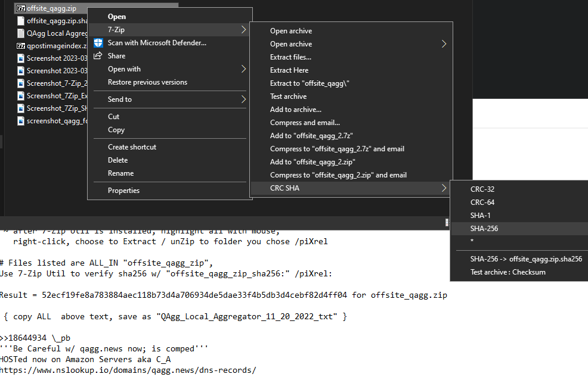
Task: Choose Add to "offsite_qagg_2.zip"
Action: 351,162
